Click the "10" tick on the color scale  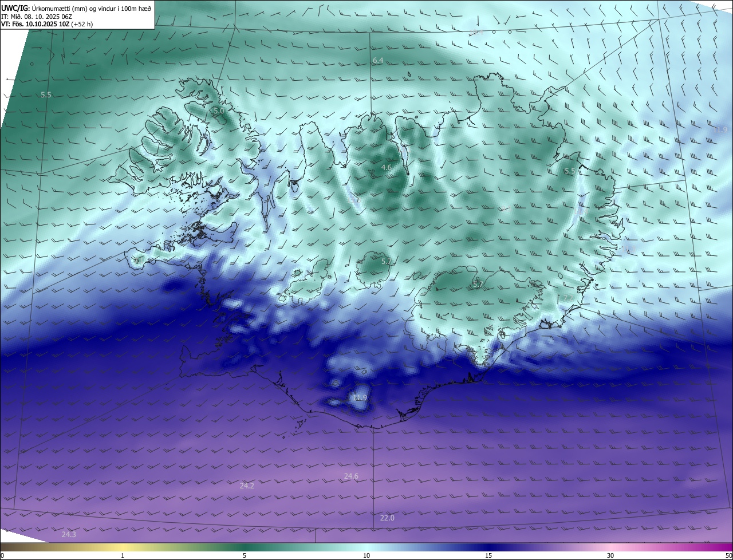click(366, 555)
